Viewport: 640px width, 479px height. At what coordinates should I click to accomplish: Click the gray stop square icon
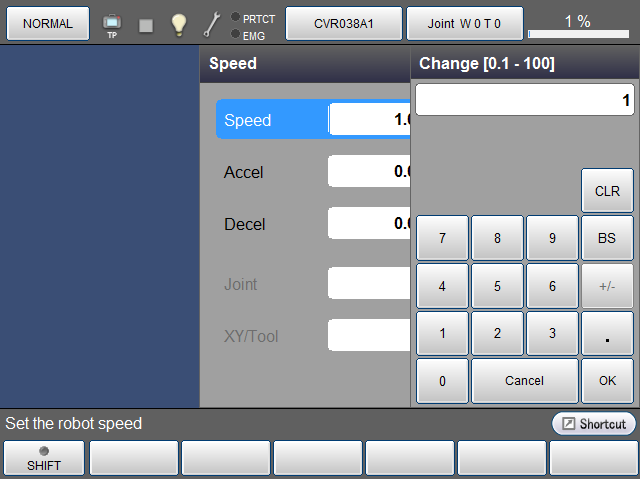146,25
